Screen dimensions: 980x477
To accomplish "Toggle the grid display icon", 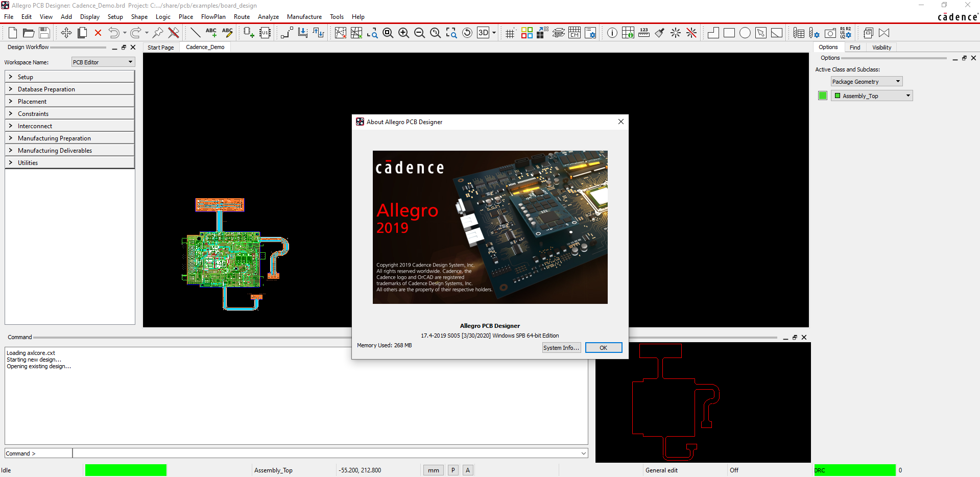I will [510, 33].
